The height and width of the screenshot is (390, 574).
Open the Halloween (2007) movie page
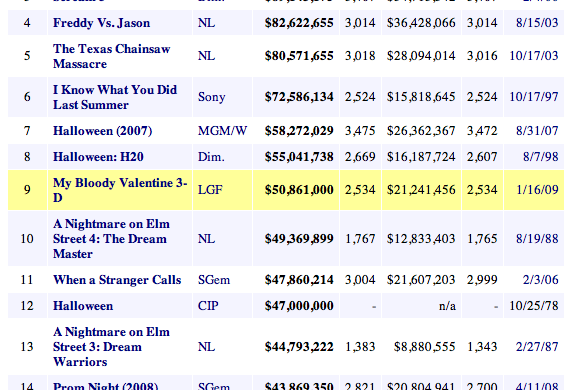point(102,131)
